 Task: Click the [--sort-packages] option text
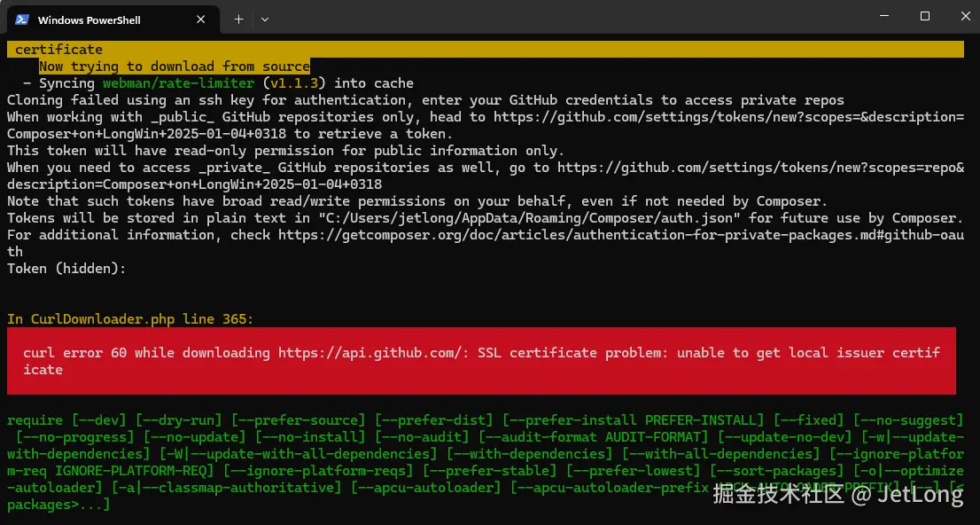[x=777, y=471]
